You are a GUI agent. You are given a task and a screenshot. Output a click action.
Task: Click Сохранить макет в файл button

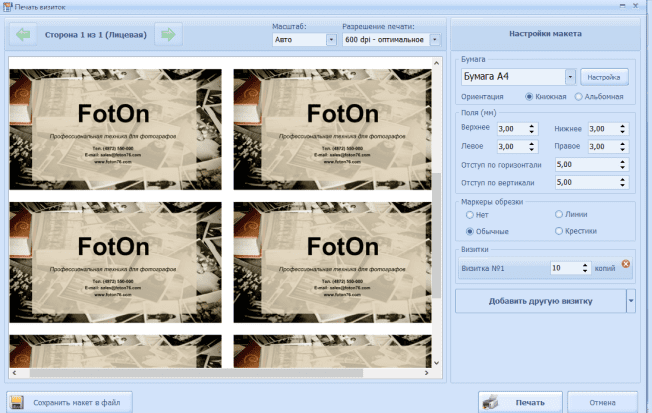(69, 402)
